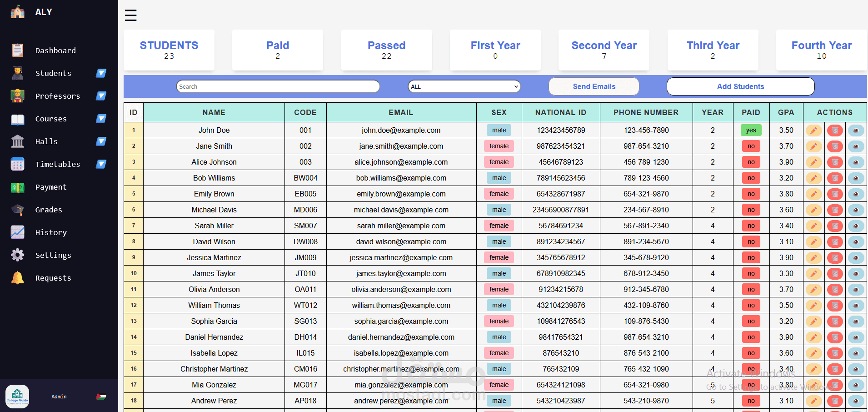View Emily Brown's details eye icon
Image resolution: width=868 pixels, height=412 pixels.
coord(856,194)
